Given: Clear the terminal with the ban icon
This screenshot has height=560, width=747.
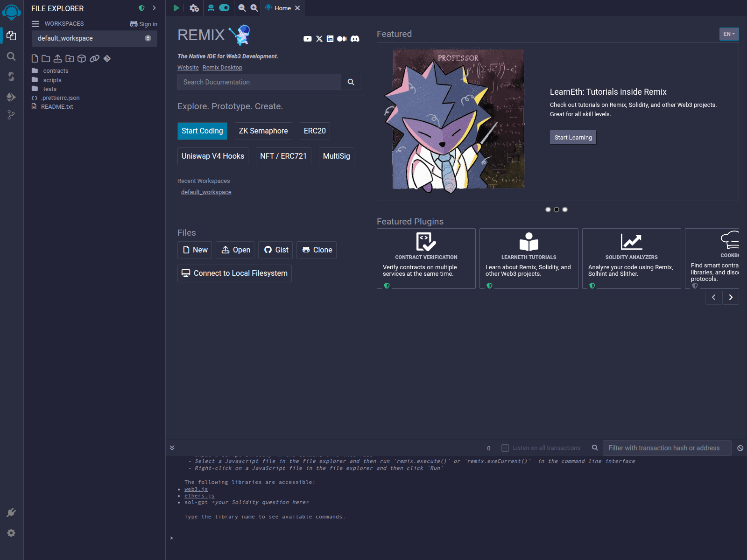Looking at the screenshot, I should [x=740, y=448].
